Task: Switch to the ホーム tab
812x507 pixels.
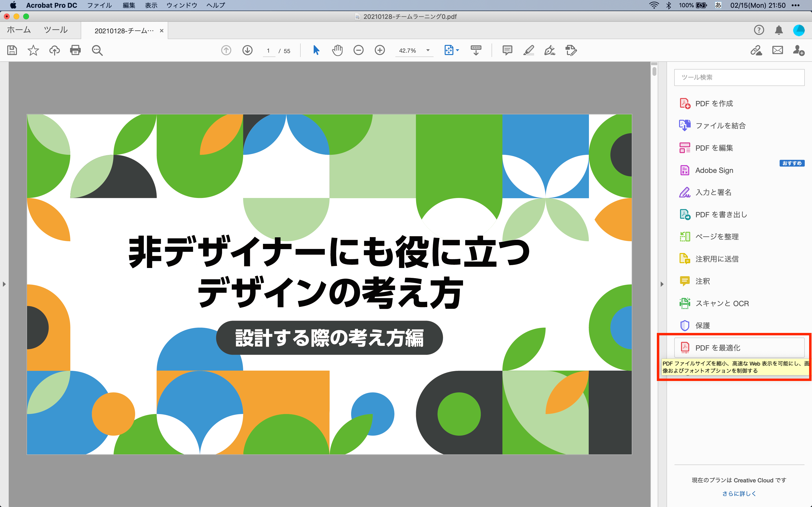Action: tap(18, 30)
